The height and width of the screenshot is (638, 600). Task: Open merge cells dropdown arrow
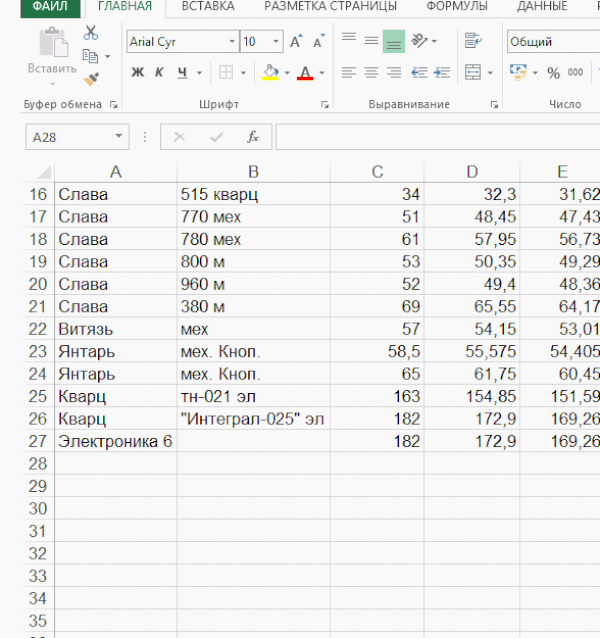pos(490,73)
